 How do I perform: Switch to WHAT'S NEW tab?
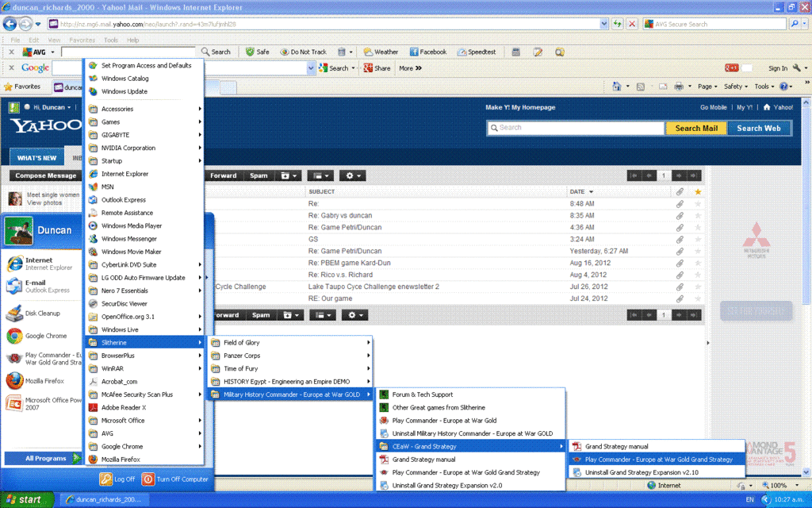coord(36,158)
